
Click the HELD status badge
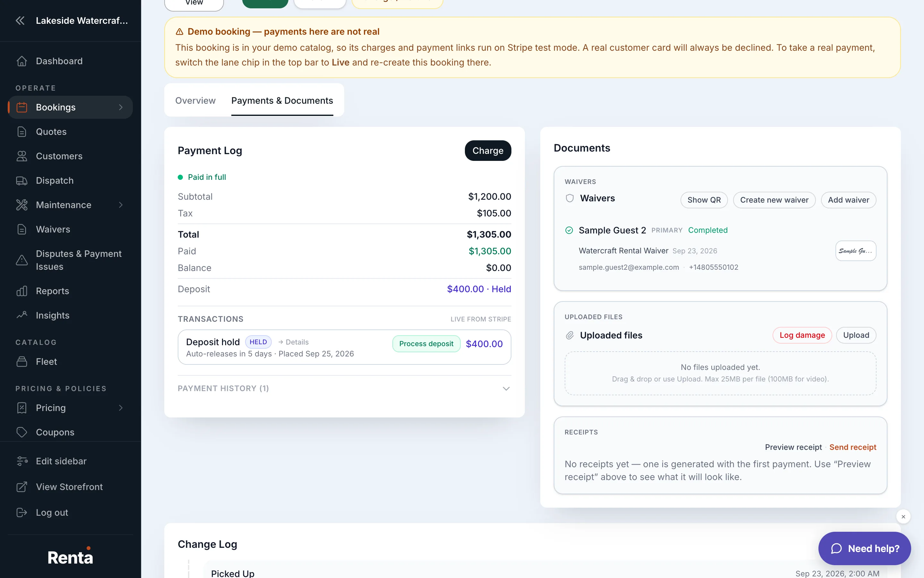click(258, 342)
